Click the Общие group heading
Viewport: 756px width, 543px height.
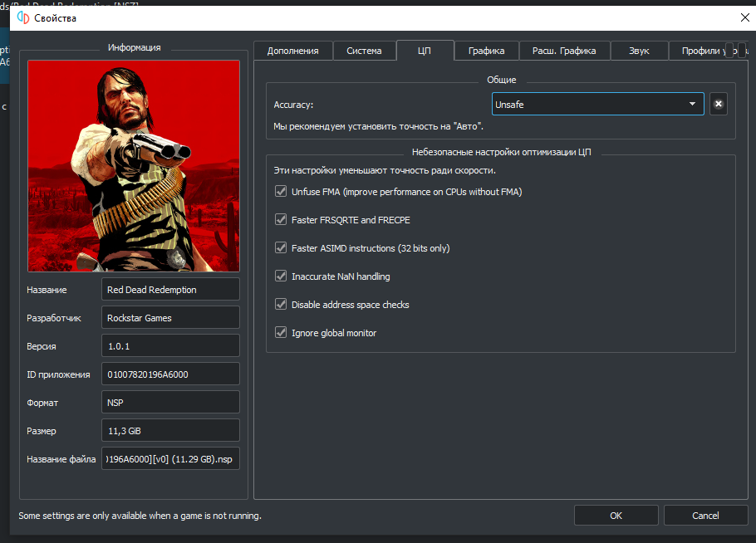pyautogui.click(x=502, y=80)
